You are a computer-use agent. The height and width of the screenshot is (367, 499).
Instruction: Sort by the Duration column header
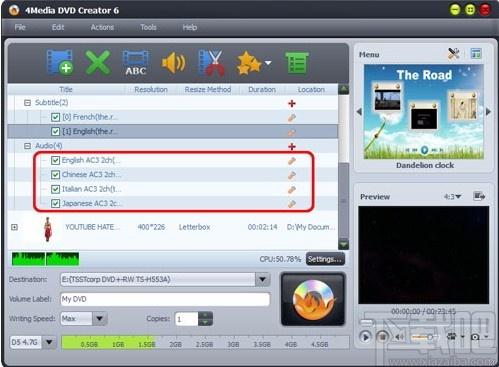[x=262, y=89]
